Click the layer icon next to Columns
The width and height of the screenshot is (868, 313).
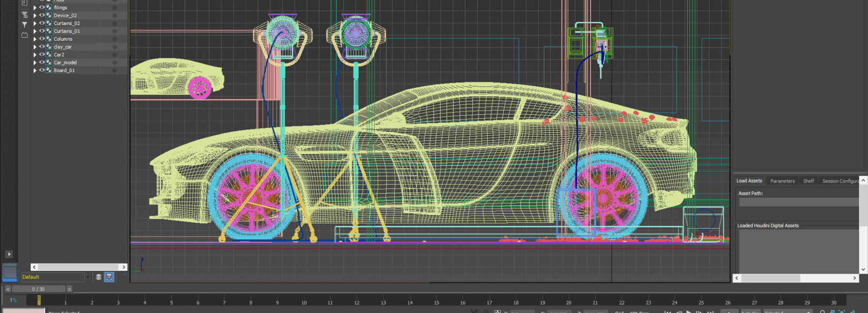48,39
